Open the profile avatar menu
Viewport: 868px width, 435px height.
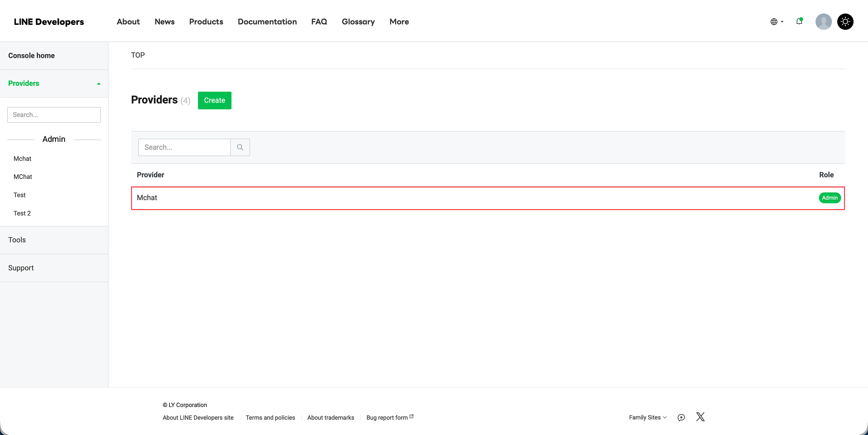823,21
